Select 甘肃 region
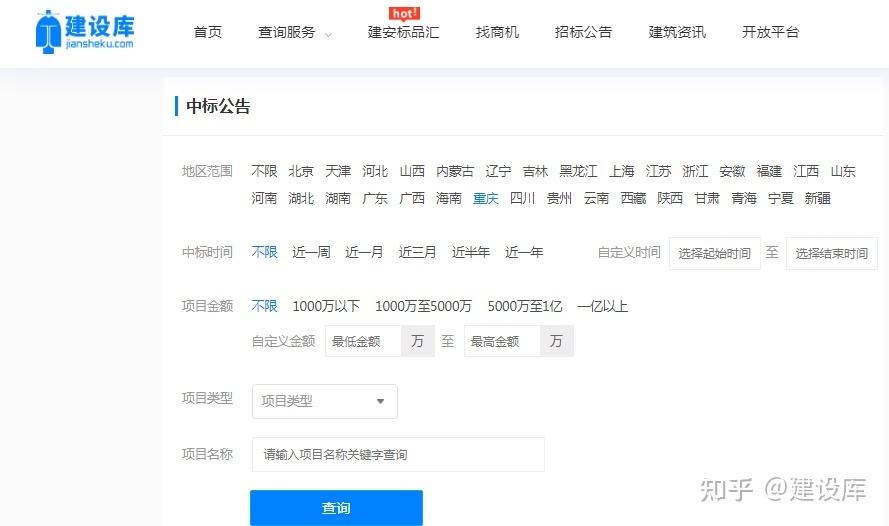Viewport: 889px width, 526px height. coord(707,198)
